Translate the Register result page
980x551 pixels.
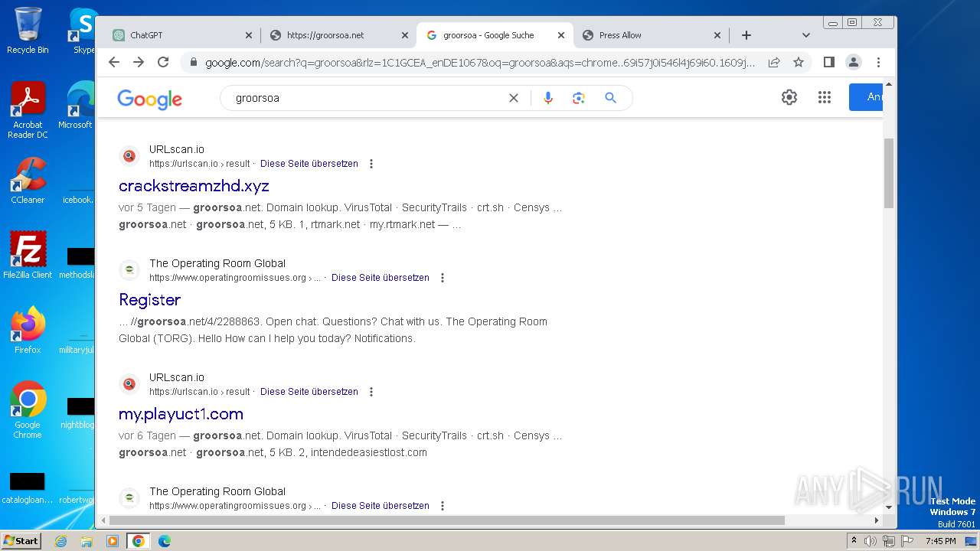click(381, 278)
